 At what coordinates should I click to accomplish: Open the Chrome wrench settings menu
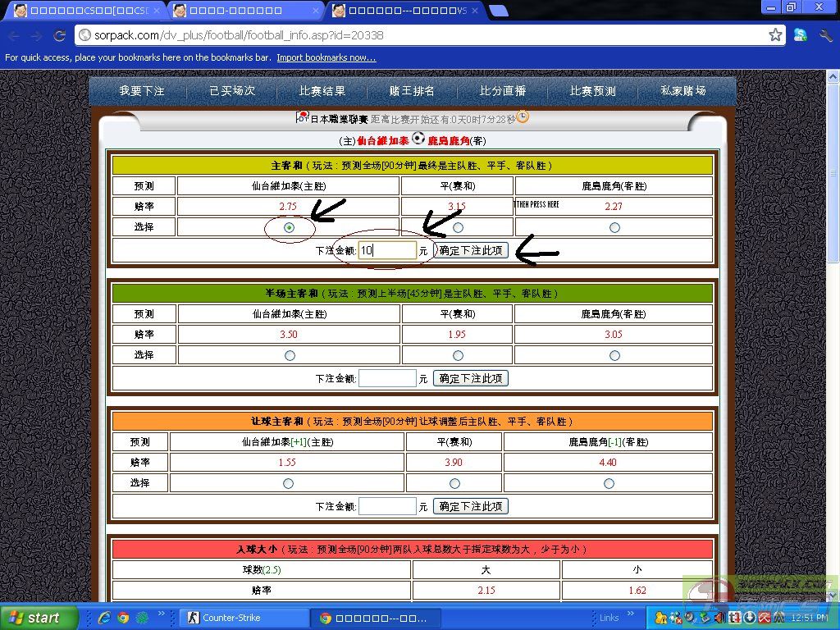tap(825, 35)
